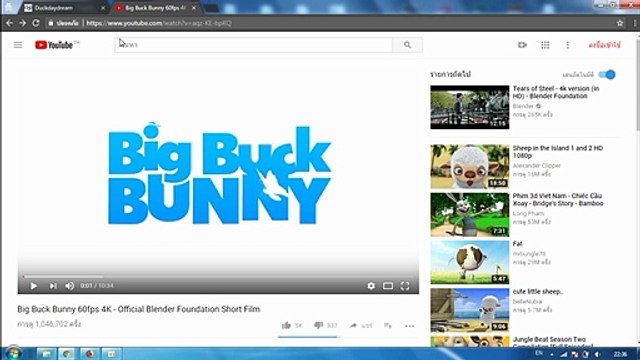Image resolution: width=640 pixels, height=360 pixels.
Task: Skip to next video in player
Action: [53, 286]
